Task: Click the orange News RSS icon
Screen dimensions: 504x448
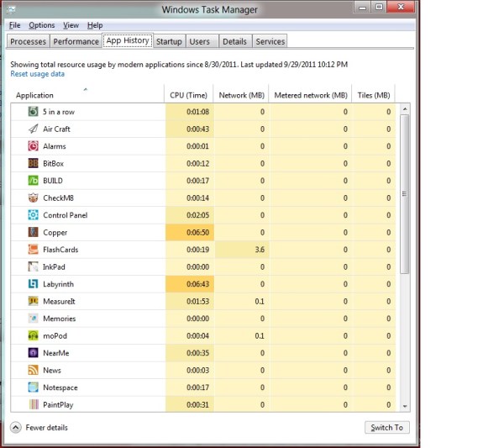Action: (x=33, y=370)
